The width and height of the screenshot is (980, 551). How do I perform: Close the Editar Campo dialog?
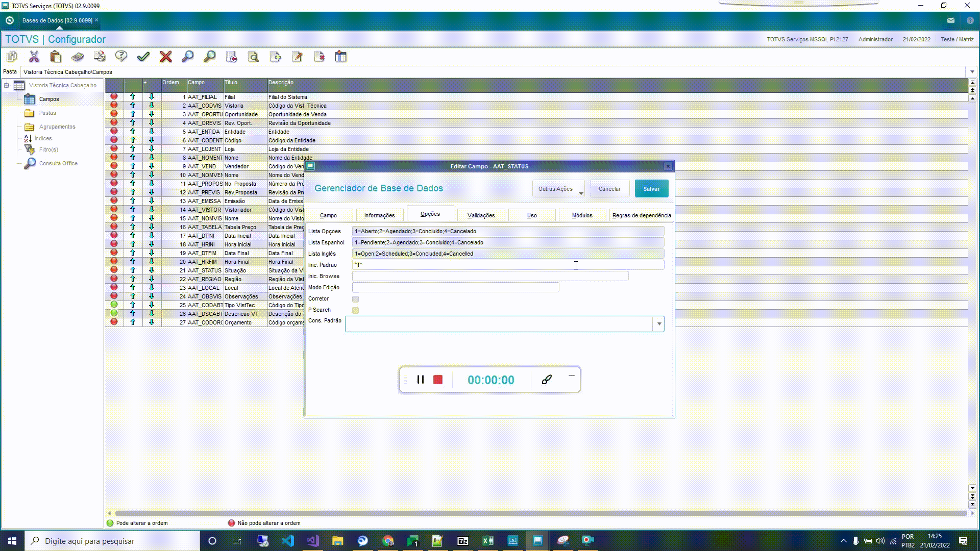(x=668, y=166)
